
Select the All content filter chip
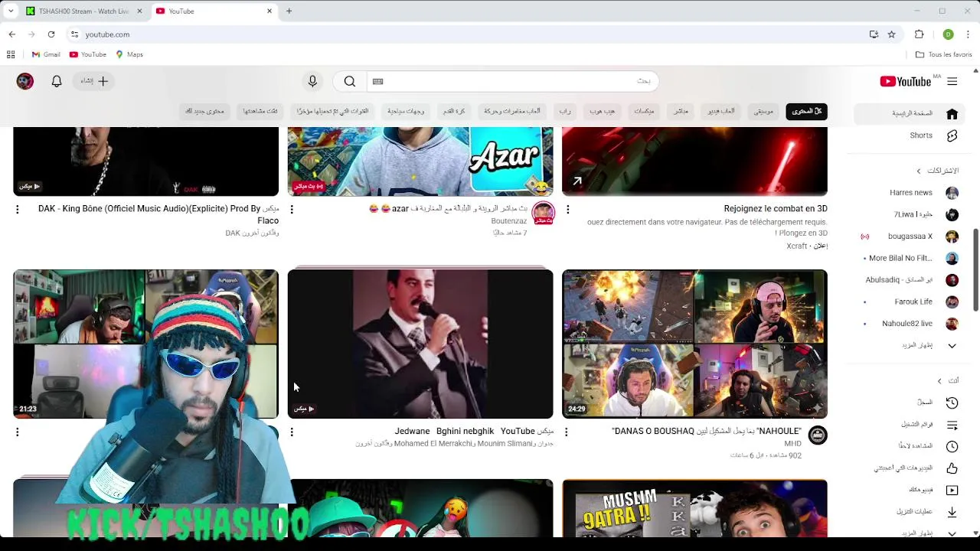806,111
